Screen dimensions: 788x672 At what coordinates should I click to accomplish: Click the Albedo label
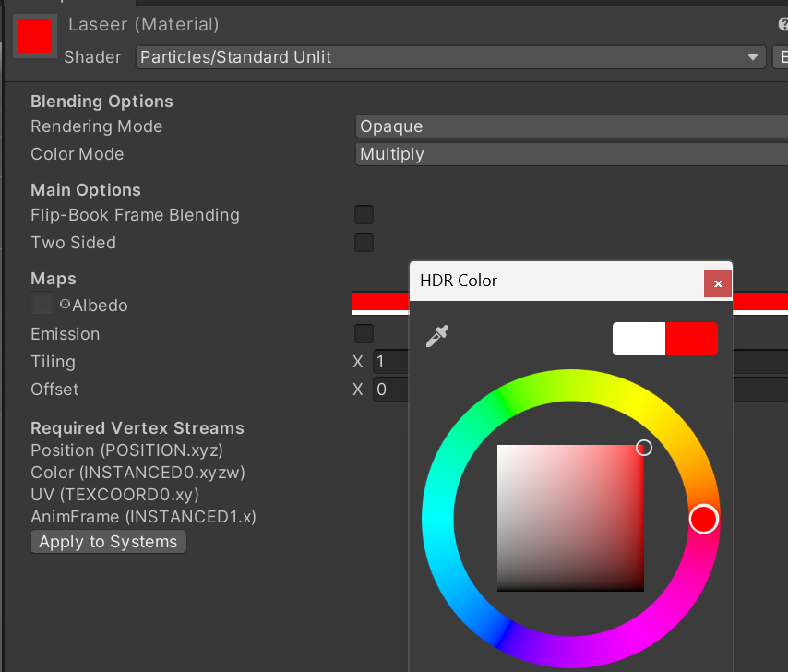(100, 306)
